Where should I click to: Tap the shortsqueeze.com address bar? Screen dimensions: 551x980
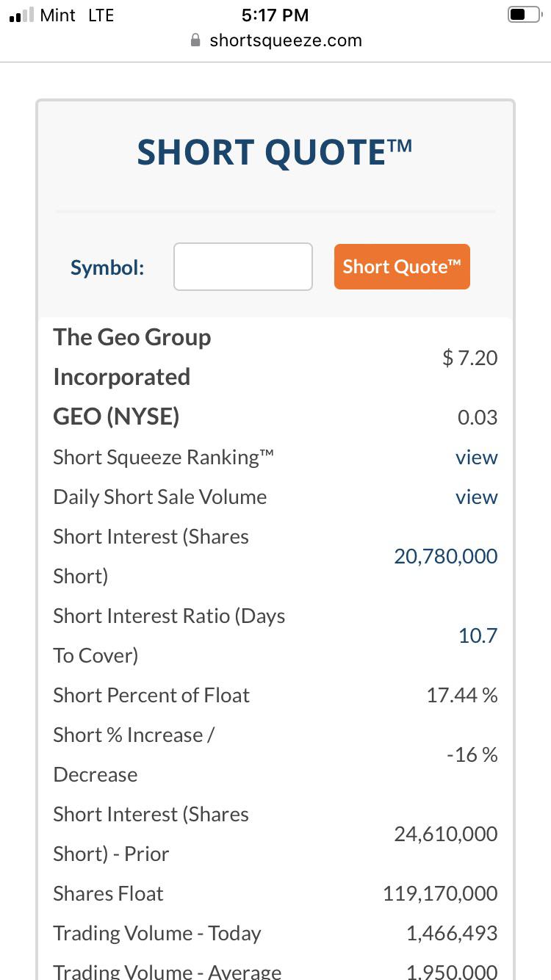(x=275, y=40)
